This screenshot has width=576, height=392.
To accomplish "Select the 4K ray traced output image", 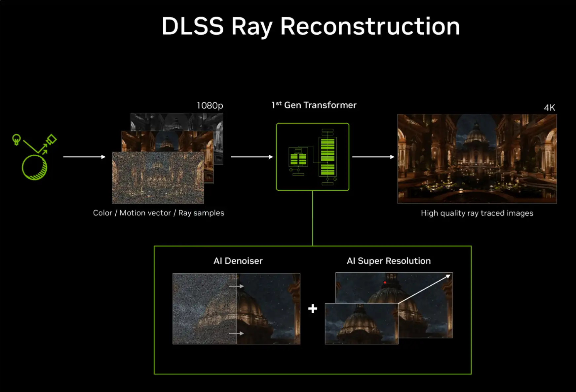I will (x=477, y=159).
